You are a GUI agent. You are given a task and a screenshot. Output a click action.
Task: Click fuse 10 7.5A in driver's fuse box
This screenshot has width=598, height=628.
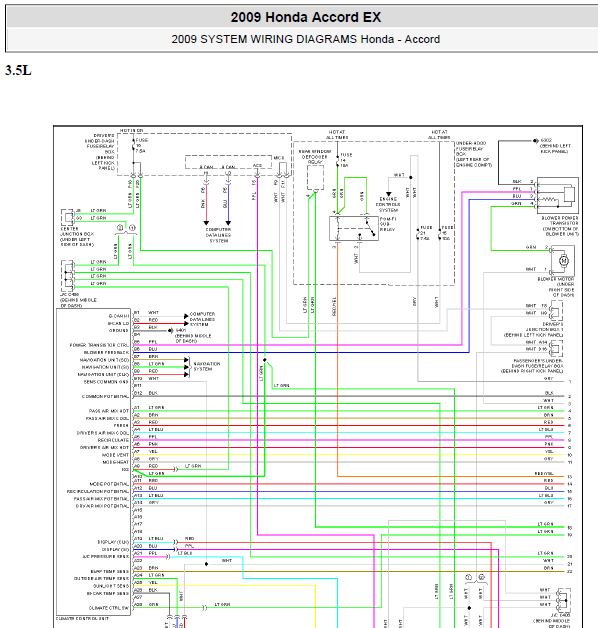pyautogui.click(x=134, y=146)
